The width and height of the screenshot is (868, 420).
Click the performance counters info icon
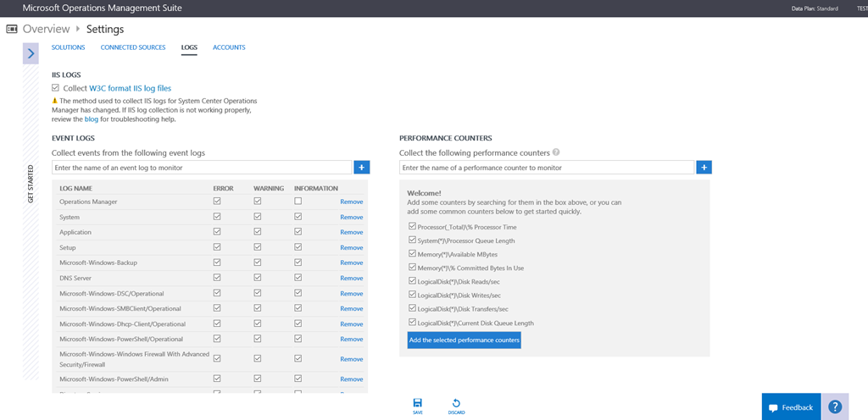pos(556,152)
